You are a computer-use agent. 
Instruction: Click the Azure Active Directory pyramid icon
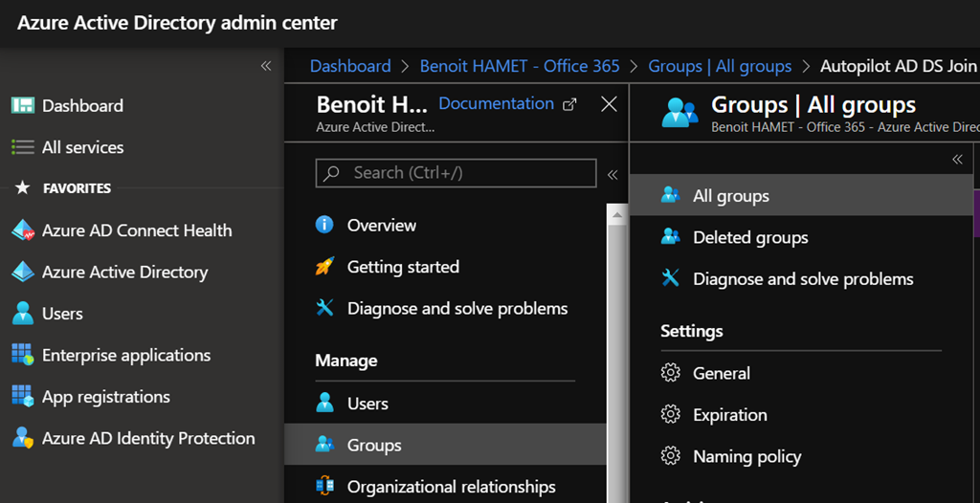coord(22,273)
